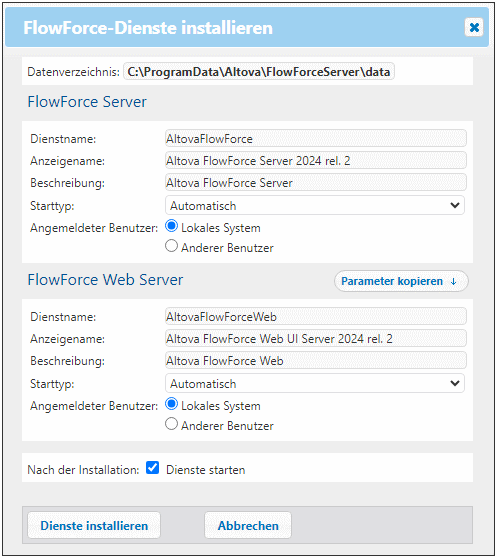
Task: Select Lokales System for FlowForce Web Server
Action: (x=171, y=404)
